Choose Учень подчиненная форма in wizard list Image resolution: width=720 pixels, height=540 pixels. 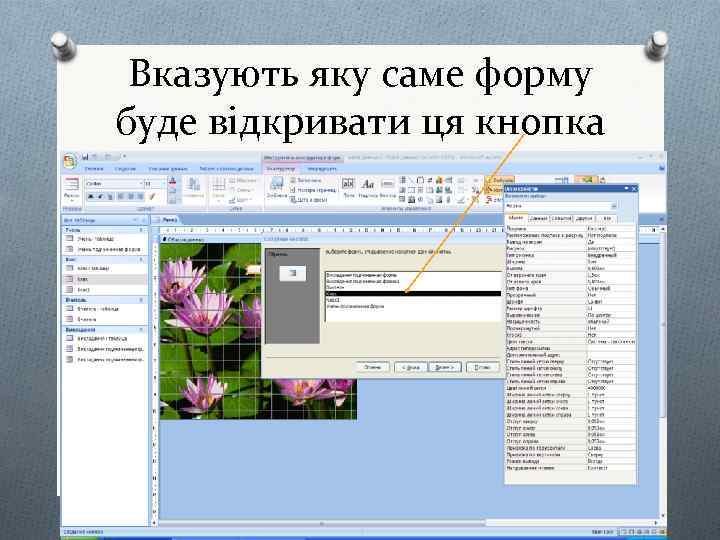click(x=413, y=306)
